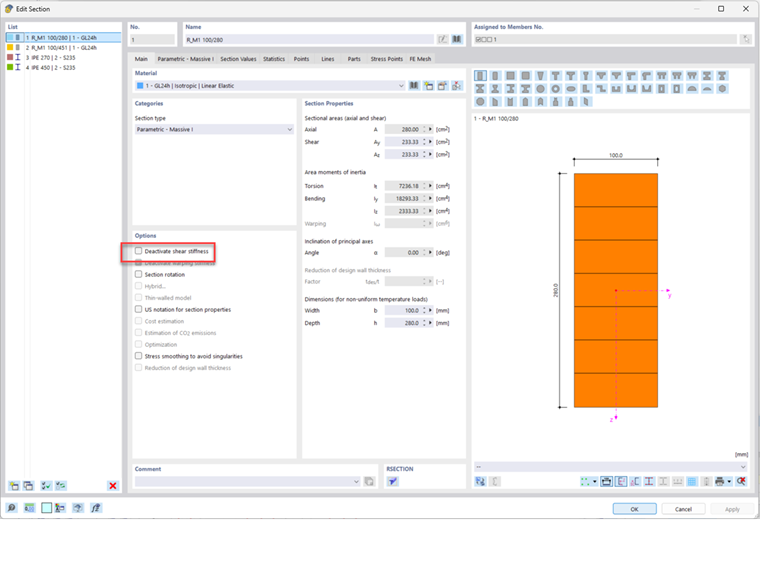Click the Cancel button
This screenshot has width=760, height=570.
683,509
